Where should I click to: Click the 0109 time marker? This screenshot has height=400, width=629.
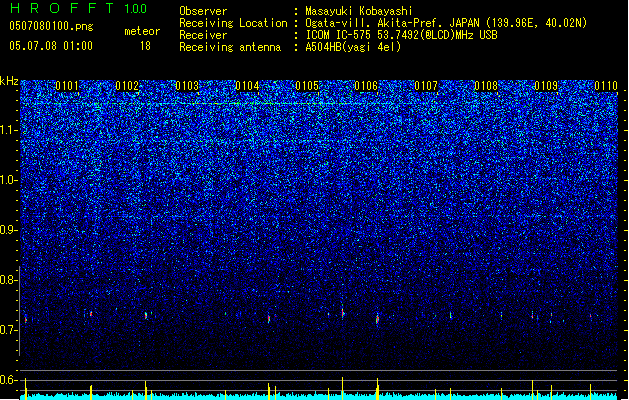(546, 86)
